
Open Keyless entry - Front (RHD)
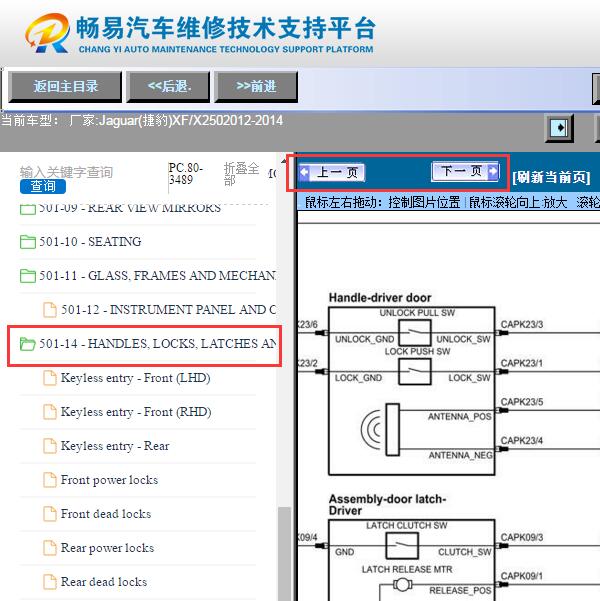[136, 412]
